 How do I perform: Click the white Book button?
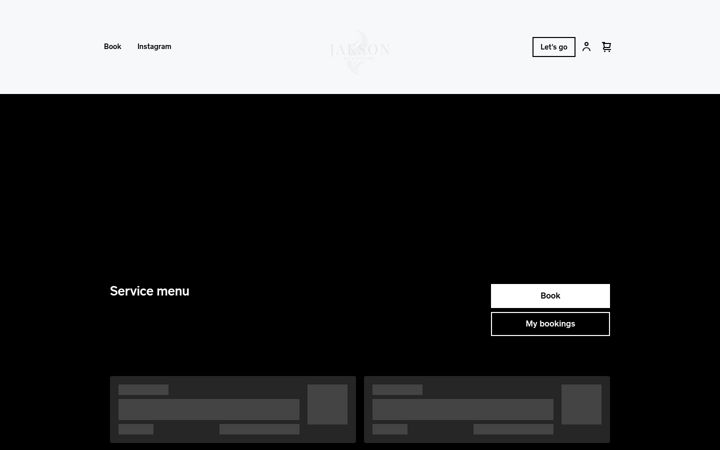(x=550, y=296)
